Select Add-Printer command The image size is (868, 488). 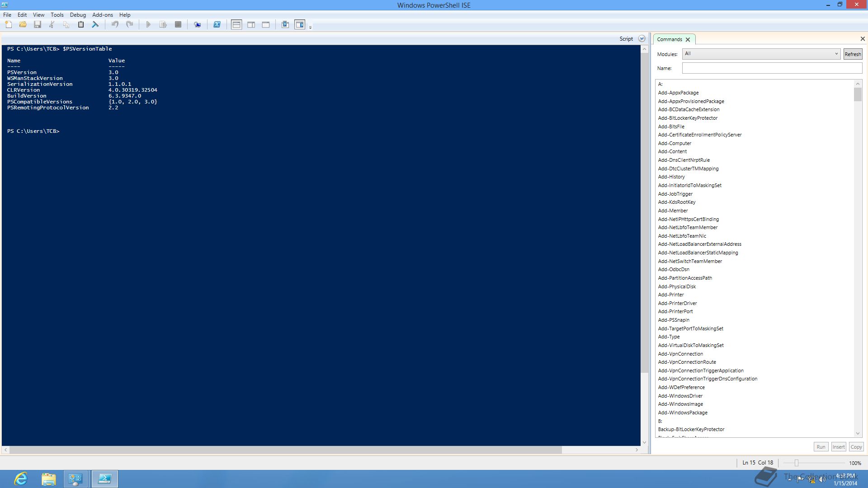[671, 295]
